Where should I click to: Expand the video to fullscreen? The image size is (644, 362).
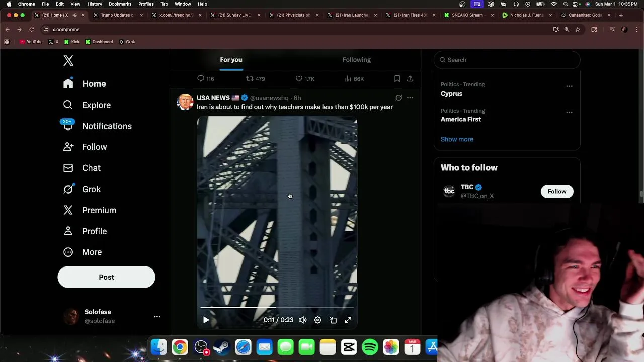(348, 320)
